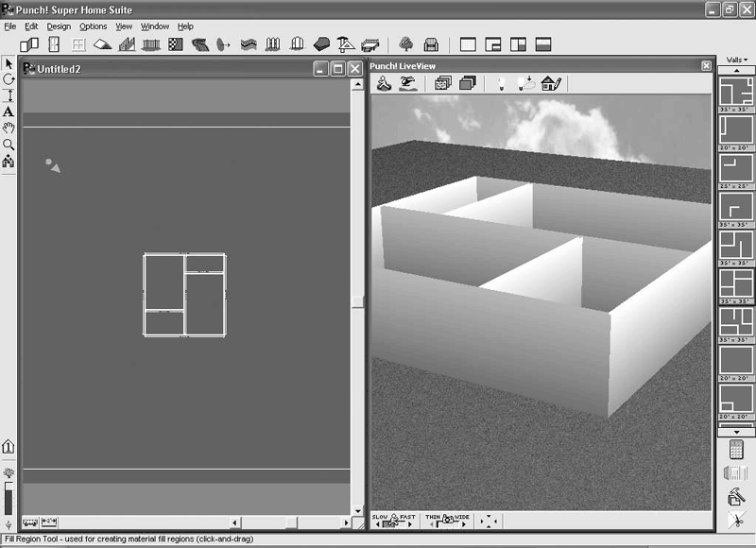Screen dimensions: 756x548
Task: Adjust the SLOW–FAST walk speed slider
Action: (x=394, y=521)
